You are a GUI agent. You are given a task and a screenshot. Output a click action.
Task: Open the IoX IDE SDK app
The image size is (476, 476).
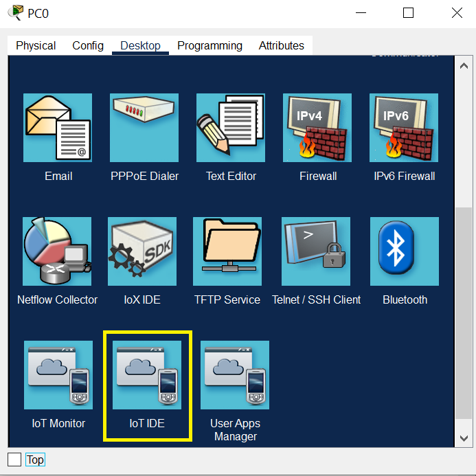click(x=142, y=251)
